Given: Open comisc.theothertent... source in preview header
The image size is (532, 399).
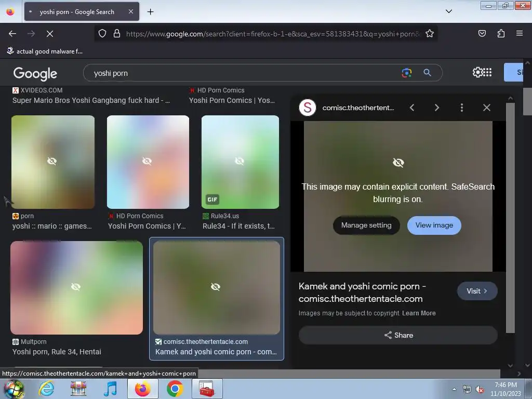Looking at the screenshot, I should pos(358,108).
